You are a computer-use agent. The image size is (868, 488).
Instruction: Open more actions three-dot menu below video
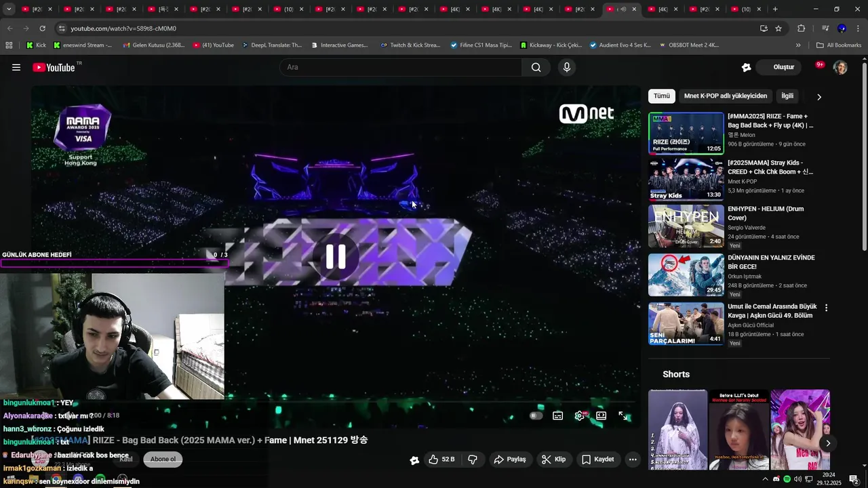coord(633,460)
